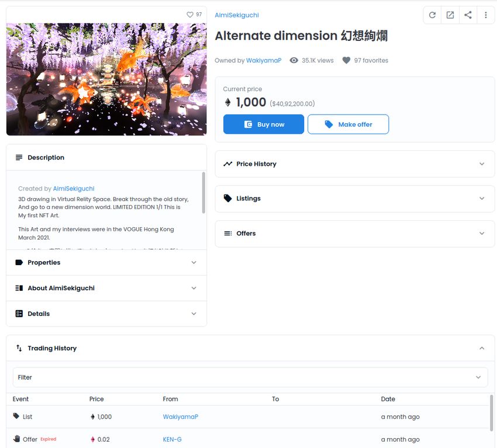Open the WakiyamaP owner profile link
This screenshot has width=497, height=448.
click(264, 60)
